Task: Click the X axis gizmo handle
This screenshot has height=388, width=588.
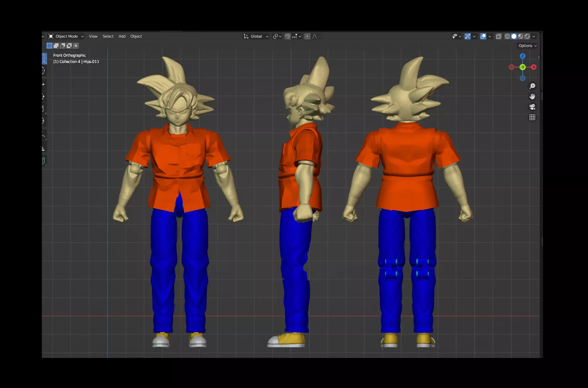Action: [534, 67]
